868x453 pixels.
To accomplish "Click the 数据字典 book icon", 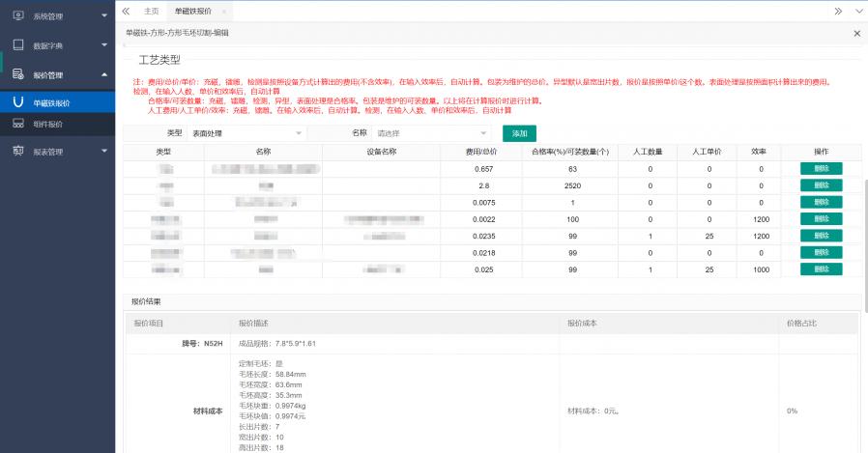I will pos(17,45).
